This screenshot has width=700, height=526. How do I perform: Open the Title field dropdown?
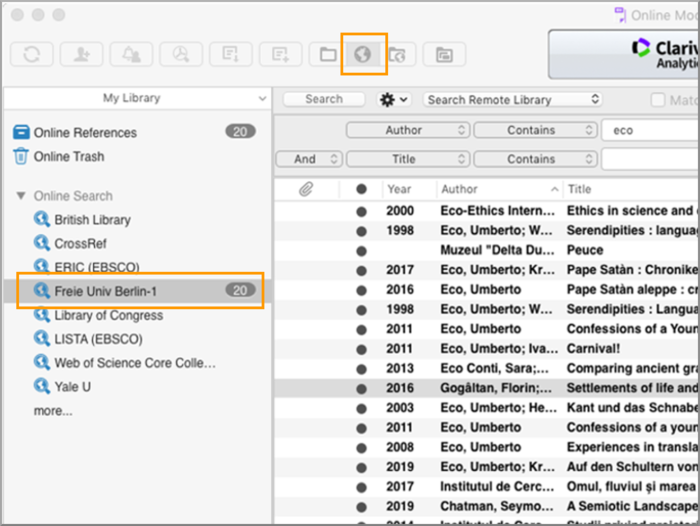[x=408, y=159]
